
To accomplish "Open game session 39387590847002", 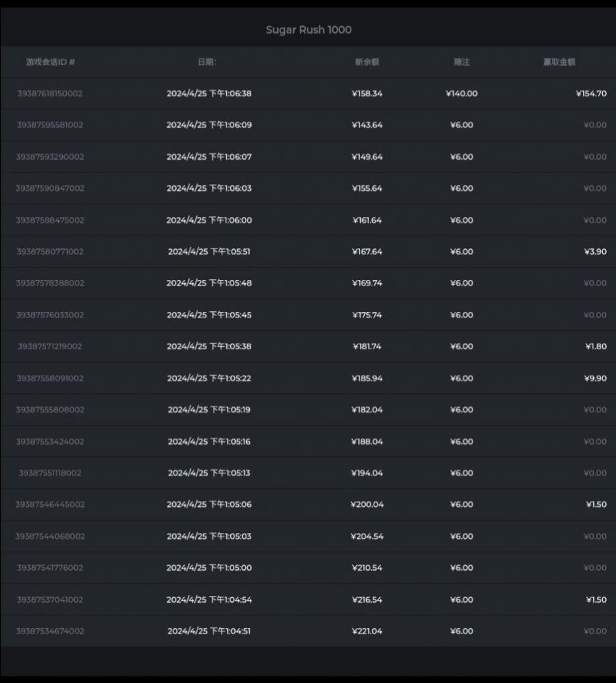I will click(x=50, y=188).
